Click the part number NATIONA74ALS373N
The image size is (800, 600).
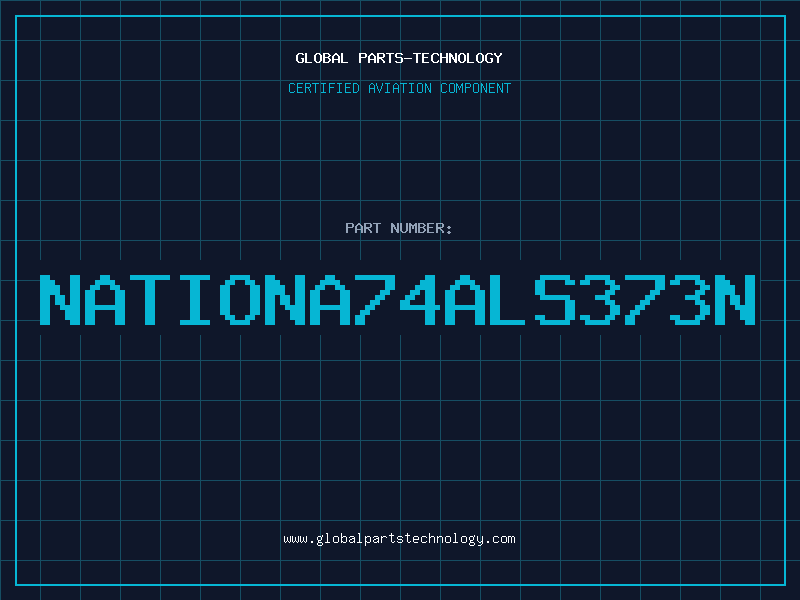397,300
